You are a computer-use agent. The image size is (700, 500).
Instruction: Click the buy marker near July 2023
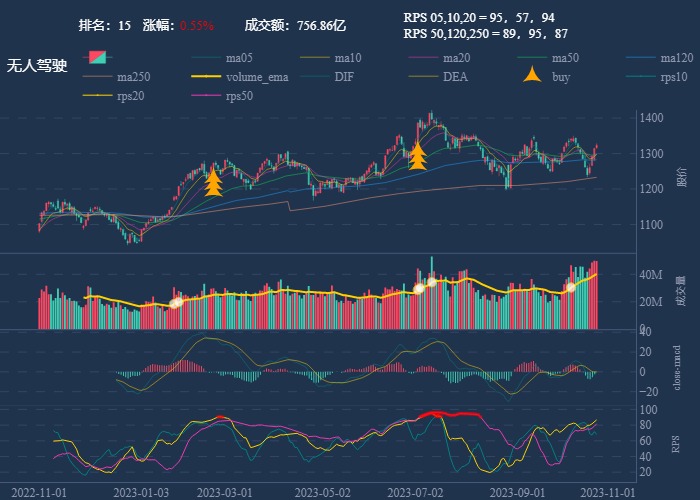[x=417, y=156]
